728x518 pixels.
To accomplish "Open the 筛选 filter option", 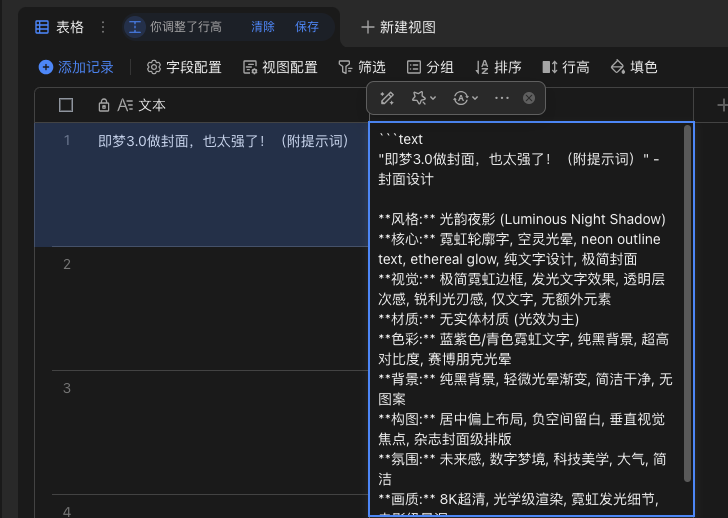I will (x=362, y=67).
